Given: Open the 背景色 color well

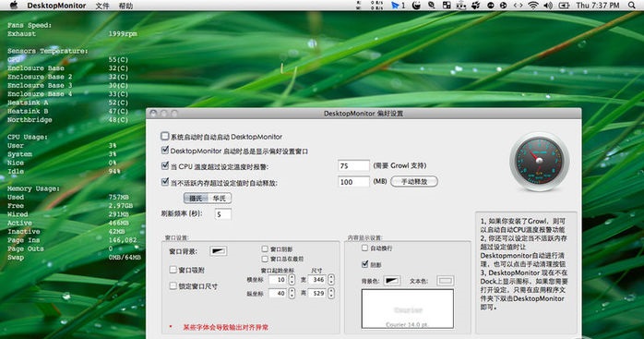Looking at the screenshot, I should pos(392,281).
